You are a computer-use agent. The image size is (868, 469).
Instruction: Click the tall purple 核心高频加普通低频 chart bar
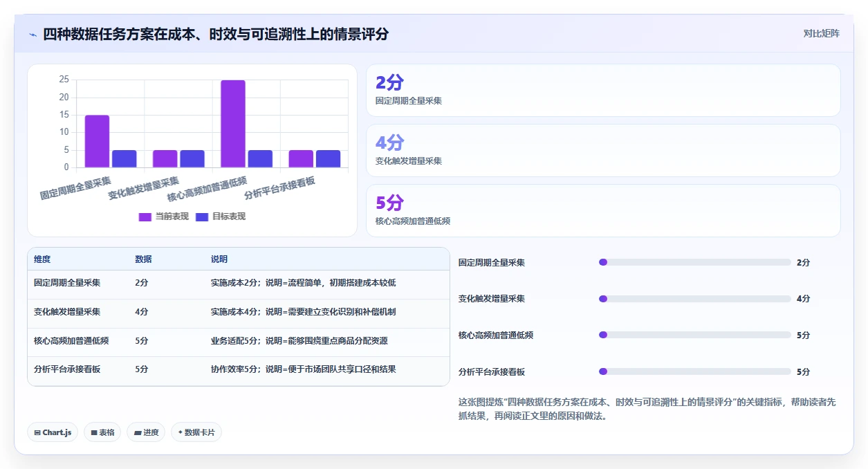[x=233, y=124]
